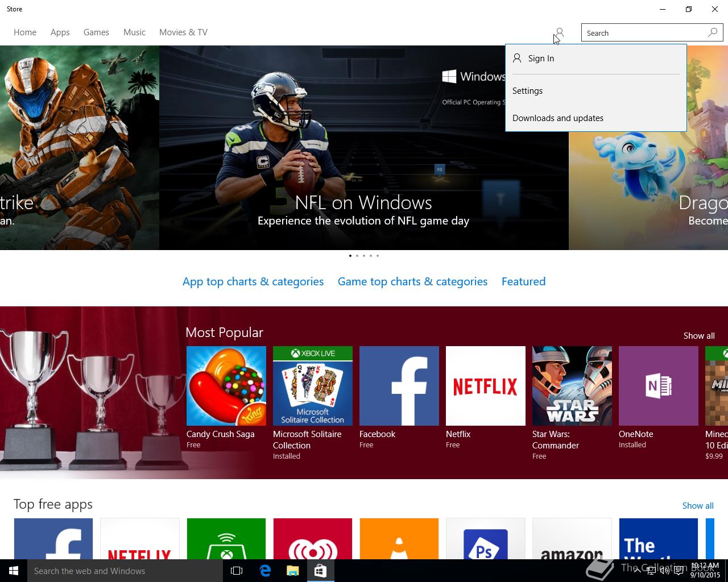
Task: Open the green Xbox app tile
Action: pos(226,538)
